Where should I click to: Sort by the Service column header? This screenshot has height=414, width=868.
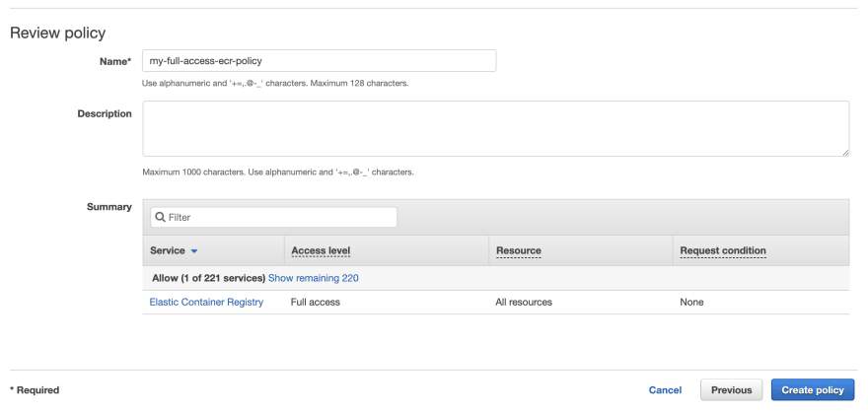tap(167, 250)
